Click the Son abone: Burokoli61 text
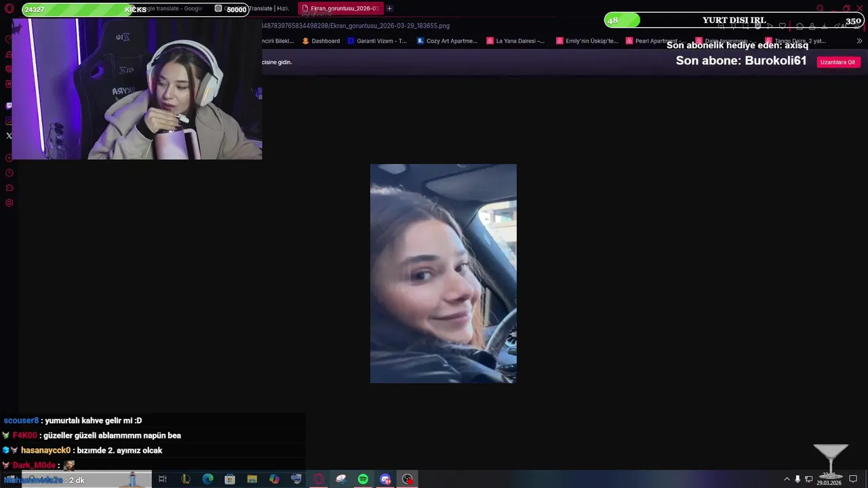The height and width of the screenshot is (488, 868). pyautogui.click(x=741, y=60)
